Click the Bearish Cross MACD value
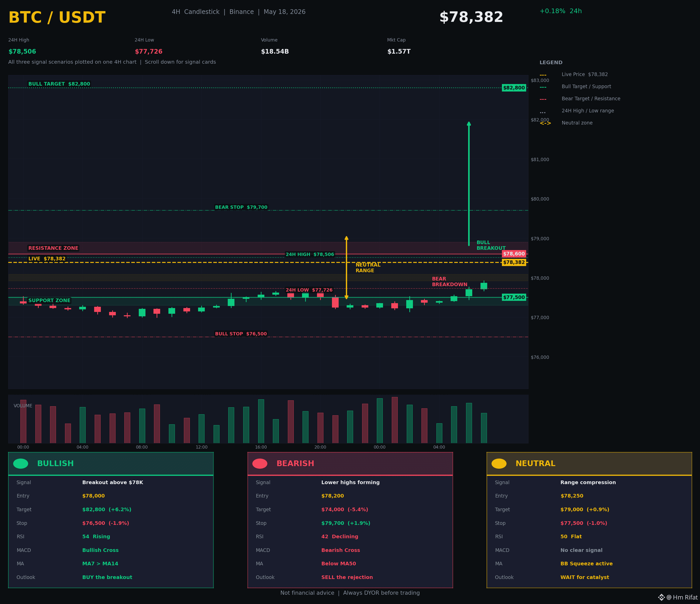The height and width of the screenshot is (604, 700). pyautogui.click(x=341, y=550)
